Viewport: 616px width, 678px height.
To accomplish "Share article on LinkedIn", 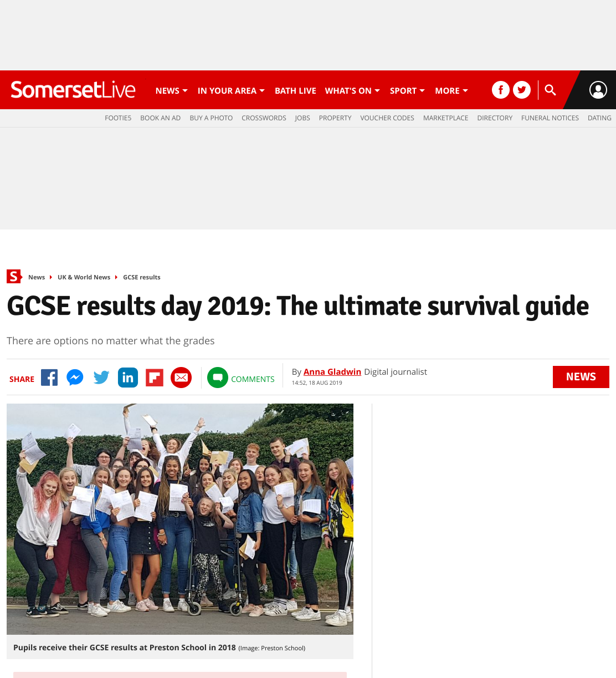I will [x=128, y=378].
